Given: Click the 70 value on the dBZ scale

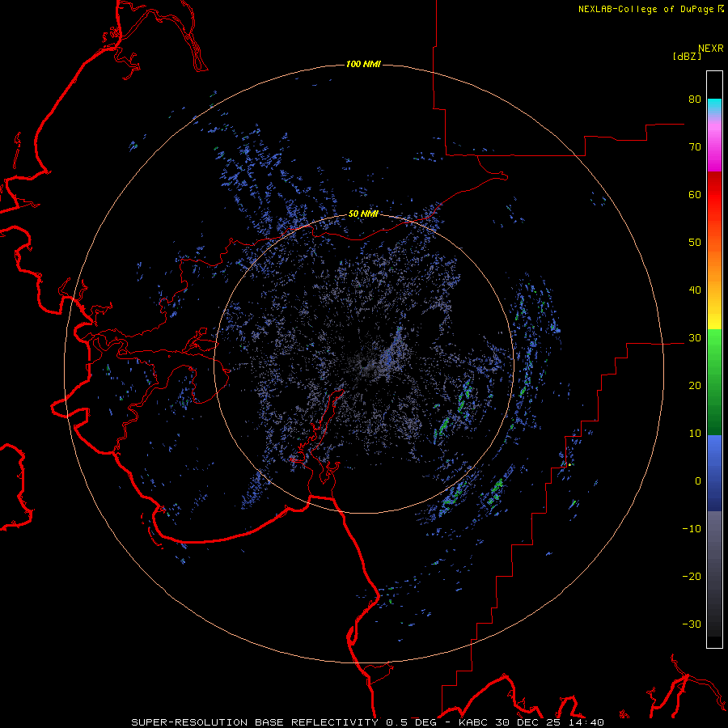Looking at the screenshot, I should (695, 147).
